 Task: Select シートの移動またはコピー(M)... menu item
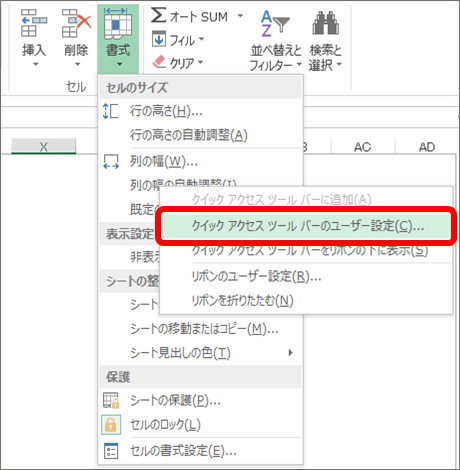(201, 329)
